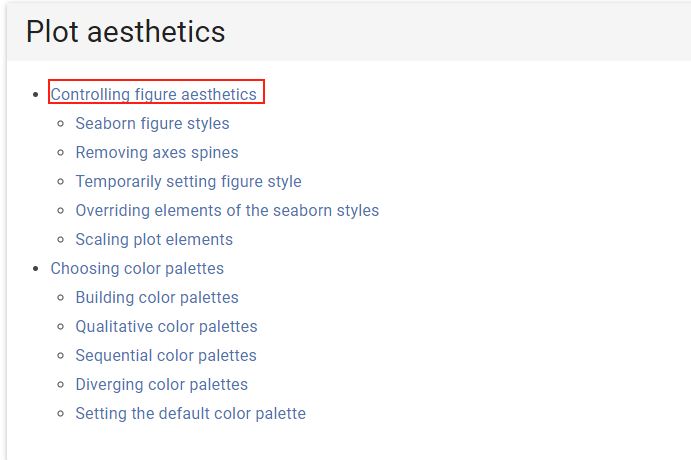Viewport: 691px width, 460px height.
Task: Open Seaborn figure styles section
Action: pyautogui.click(x=152, y=124)
